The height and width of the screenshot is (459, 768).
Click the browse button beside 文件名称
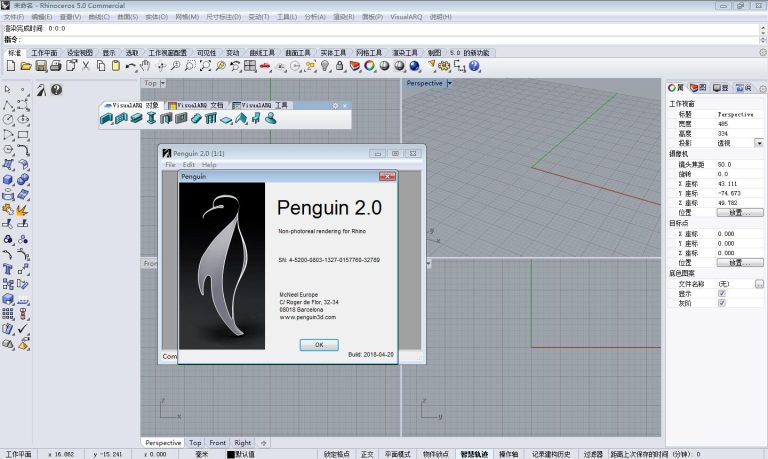click(x=759, y=284)
